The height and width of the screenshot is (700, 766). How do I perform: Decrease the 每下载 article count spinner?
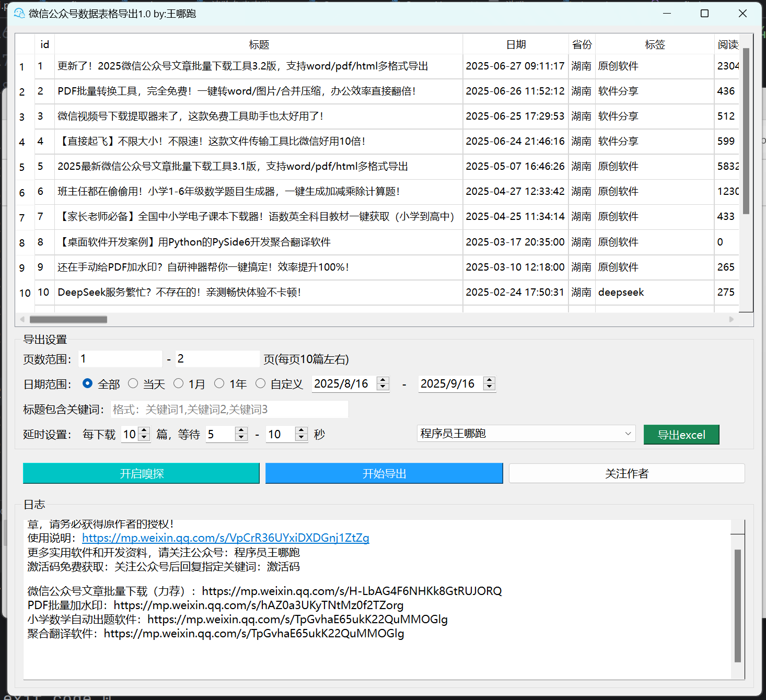(144, 438)
